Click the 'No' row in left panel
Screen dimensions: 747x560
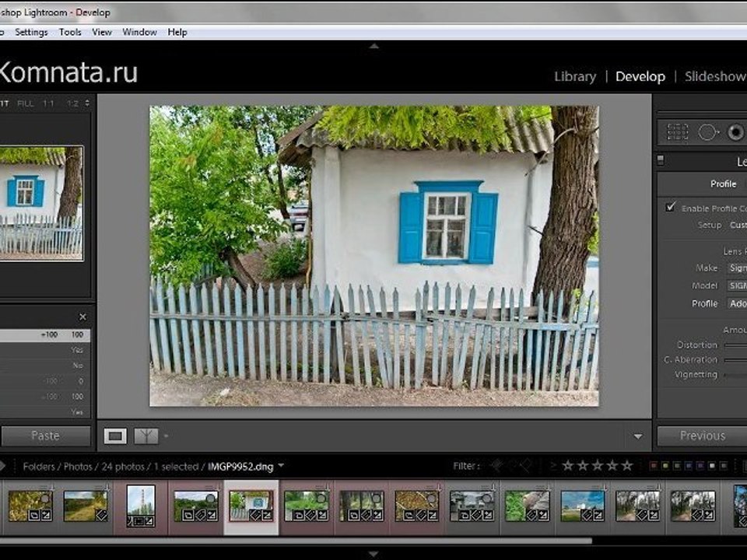tap(45, 366)
